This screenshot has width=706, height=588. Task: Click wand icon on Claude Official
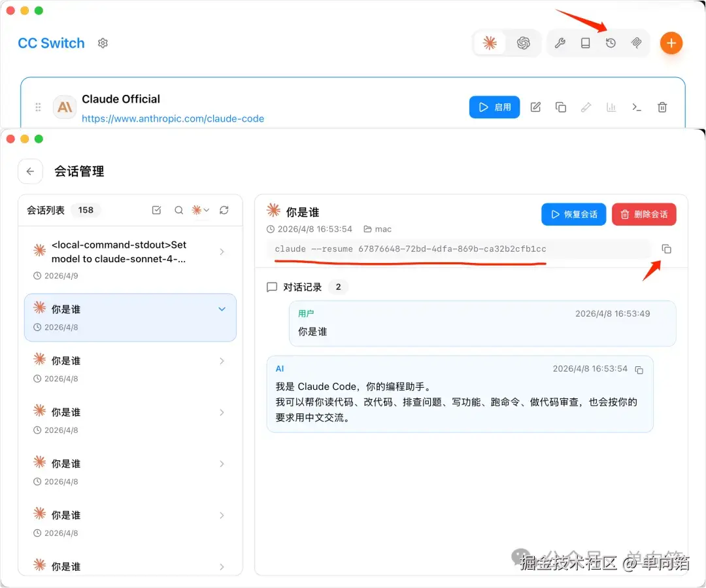click(x=586, y=107)
